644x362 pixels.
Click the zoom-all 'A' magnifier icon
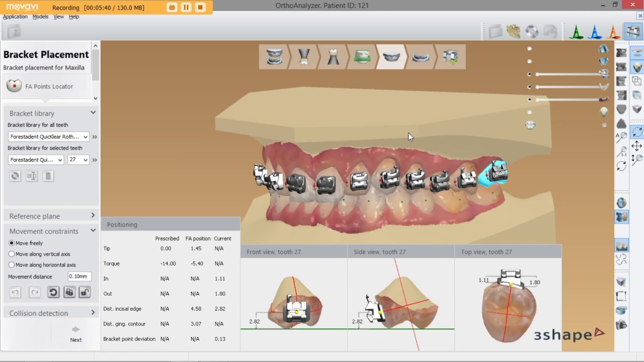[x=621, y=136]
